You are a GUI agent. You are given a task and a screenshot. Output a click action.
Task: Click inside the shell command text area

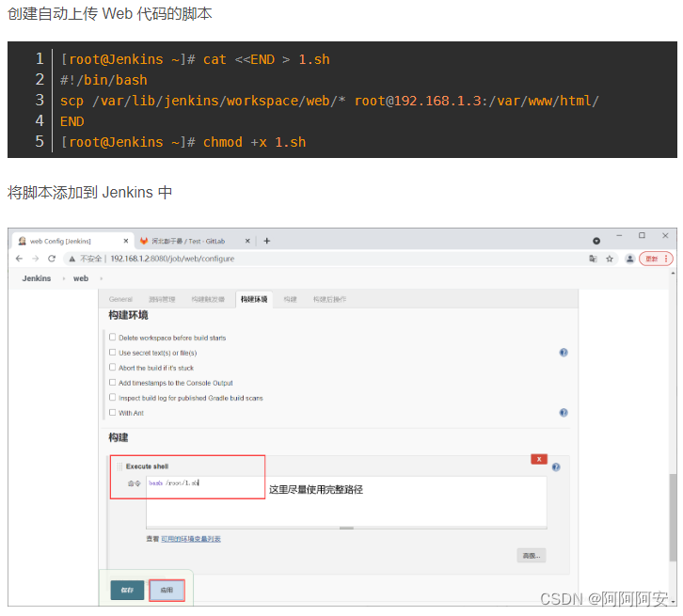(x=346, y=501)
